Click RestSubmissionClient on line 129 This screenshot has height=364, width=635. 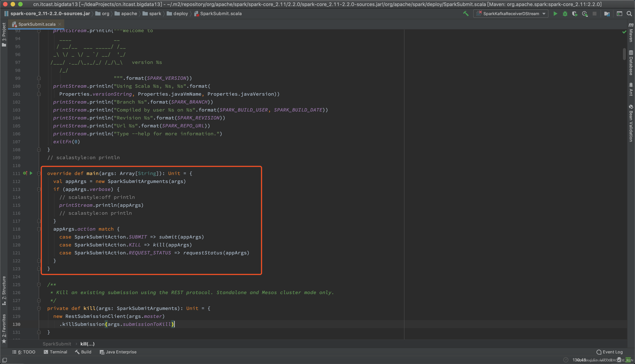click(95, 316)
